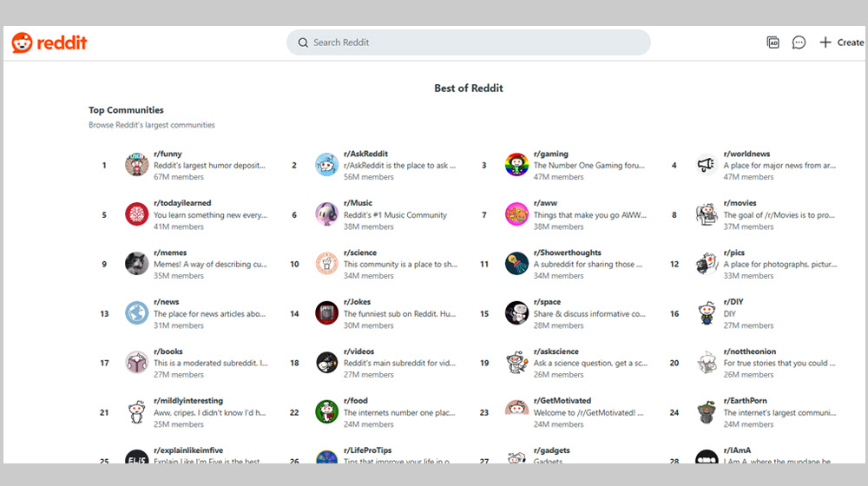This screenshot has width=868, height=486.
Task: Open the r/videos community avatar
Action: click(x=326, y=363)
